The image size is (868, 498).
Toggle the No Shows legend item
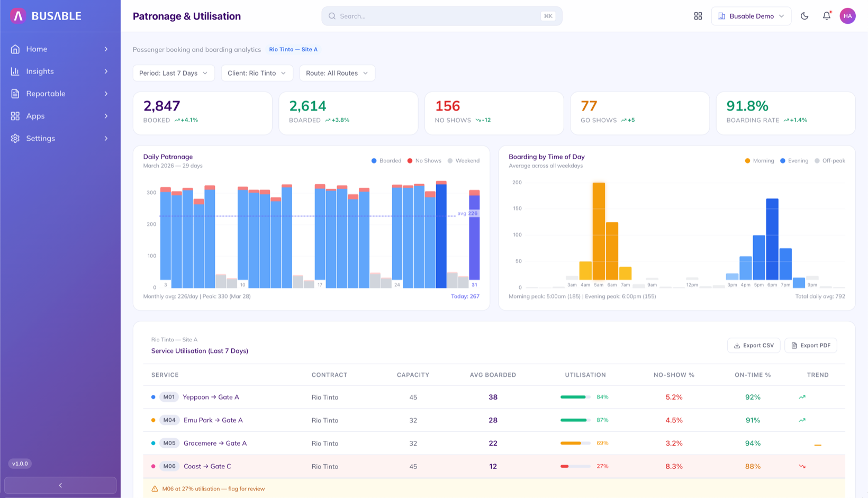(424, 161)
